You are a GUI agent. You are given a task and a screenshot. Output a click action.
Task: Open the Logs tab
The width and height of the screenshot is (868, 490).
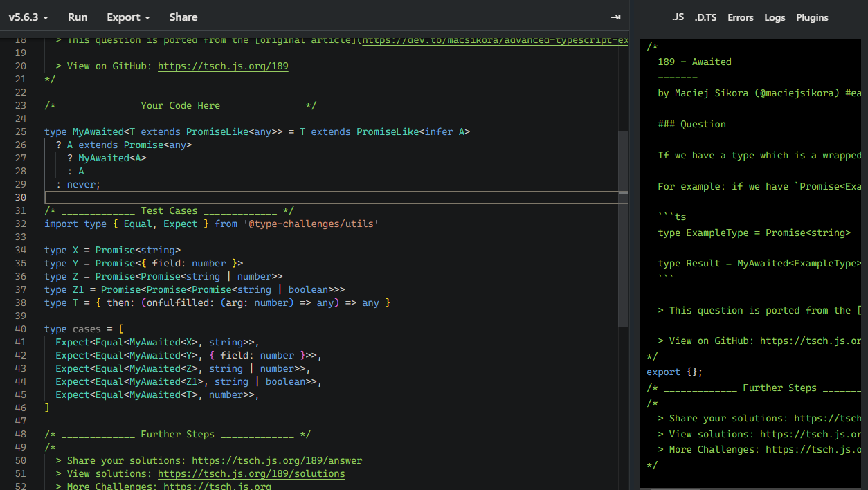click(775, 17)
